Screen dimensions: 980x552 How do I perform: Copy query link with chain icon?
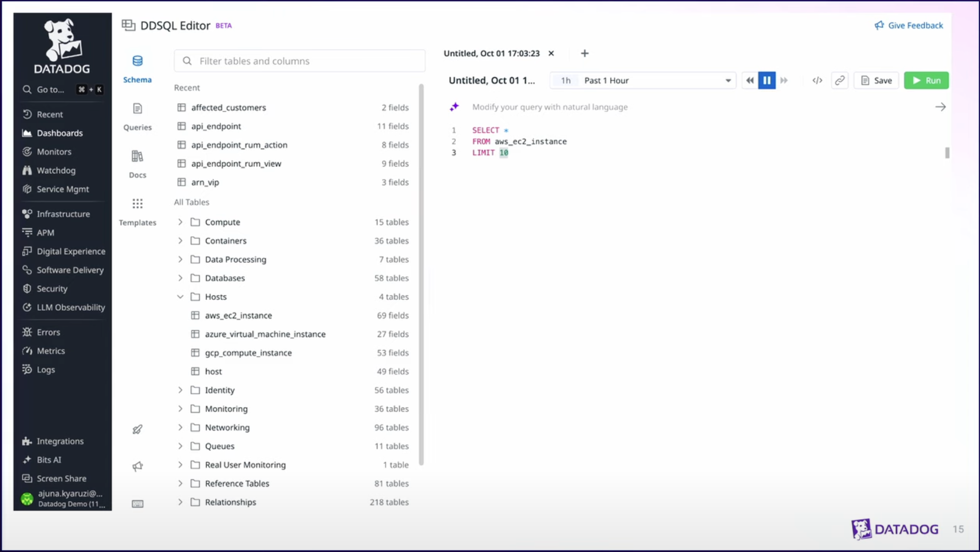(x=840, y=80)
